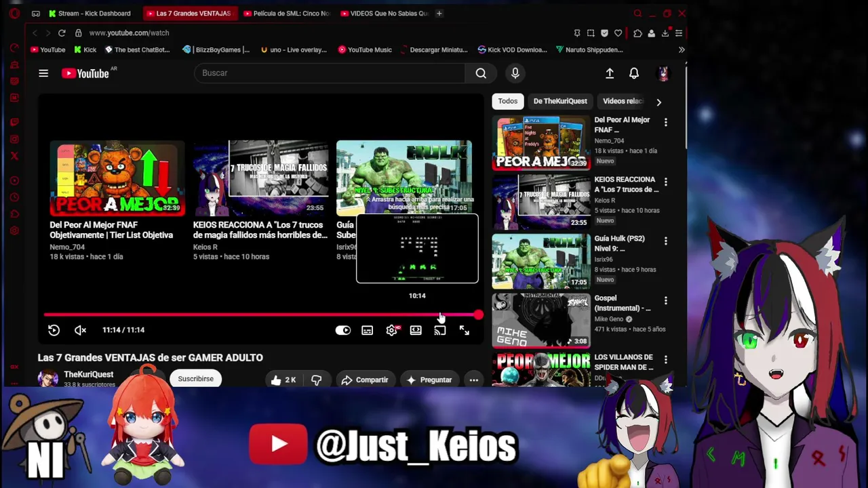Search tabs with the title bar magnifier
868x488 pixels.
(x=637, y=14)
